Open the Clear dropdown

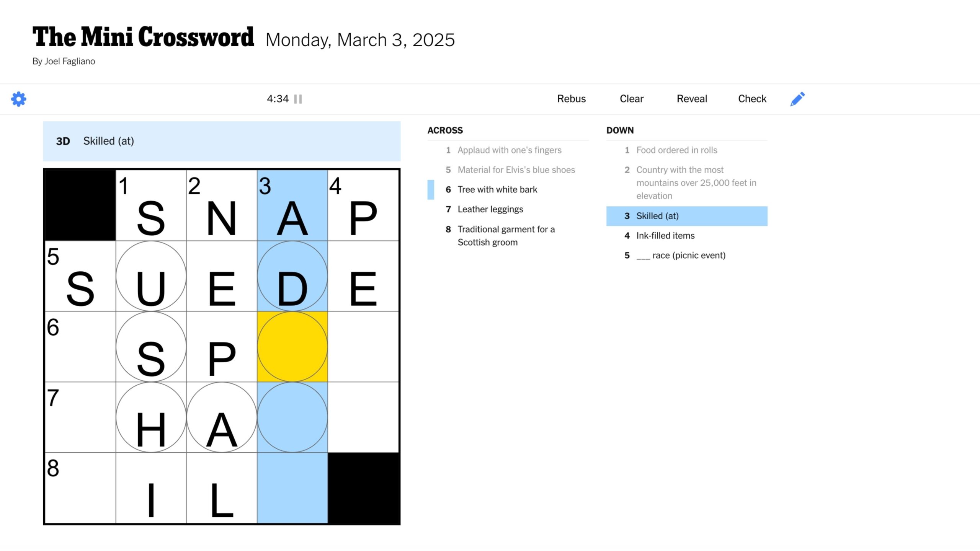point(631,99)
